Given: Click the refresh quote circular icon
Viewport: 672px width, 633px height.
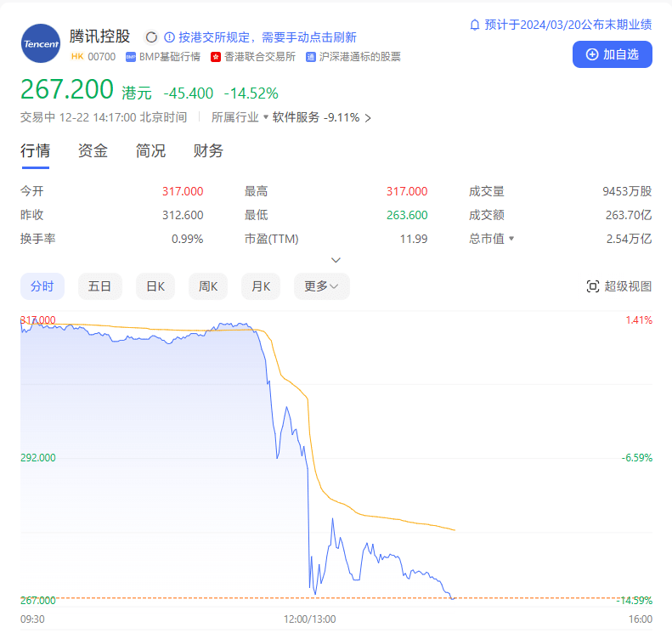Looking at the screenshot, I should (151, 37).
